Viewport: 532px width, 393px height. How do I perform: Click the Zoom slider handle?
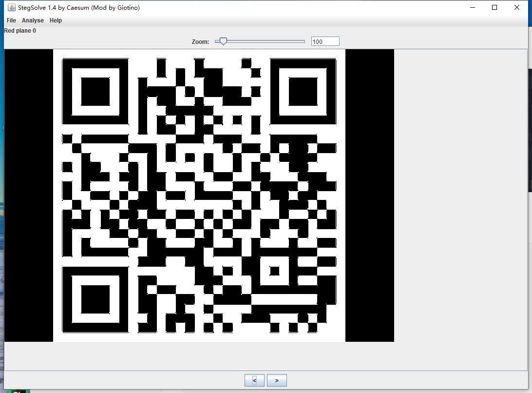(223, 41)
